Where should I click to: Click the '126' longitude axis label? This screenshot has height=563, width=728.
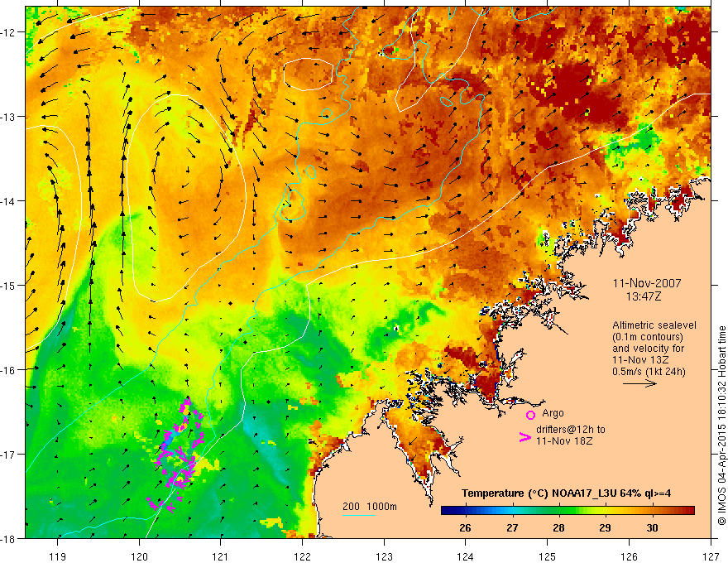point(629,556)
